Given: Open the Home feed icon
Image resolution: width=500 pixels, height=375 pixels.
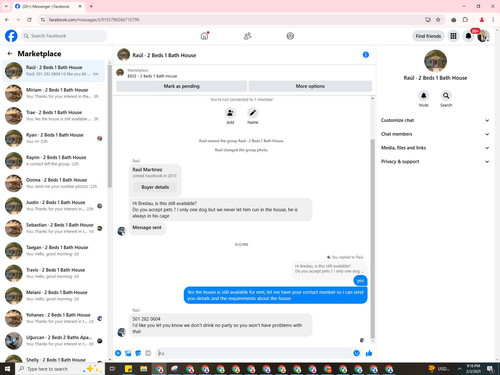Looking at the screenshot, I should click(204, 36).
